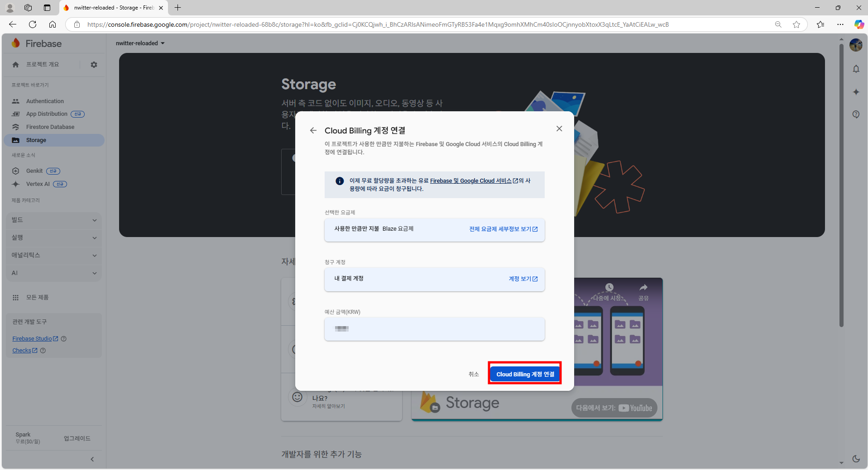
Task: Click the video 공유 share icon
Action: [643, 292]
